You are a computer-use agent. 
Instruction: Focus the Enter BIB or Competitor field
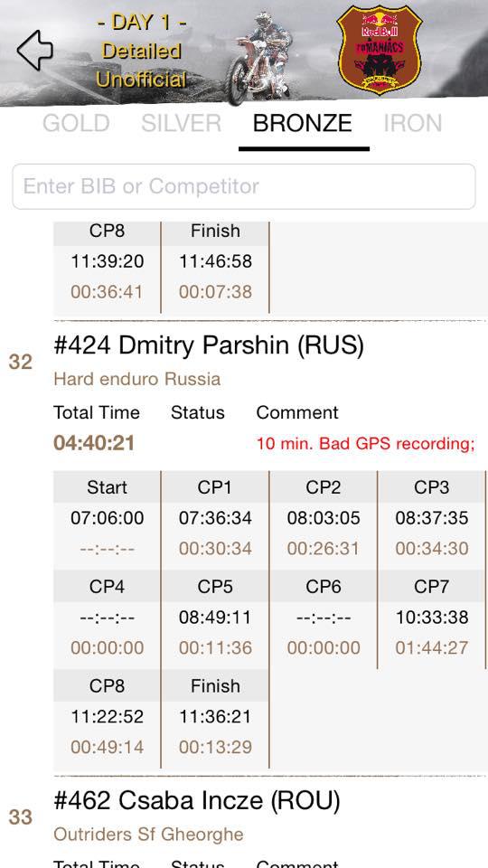pyautogui.click(x=244, y=186)
